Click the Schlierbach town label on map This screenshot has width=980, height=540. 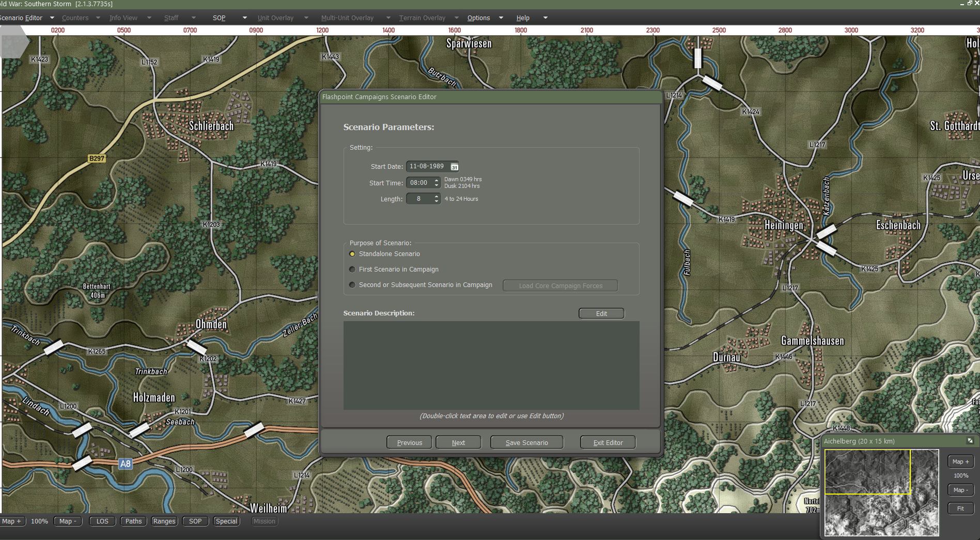pyautogui.click(x=211, y=126)
